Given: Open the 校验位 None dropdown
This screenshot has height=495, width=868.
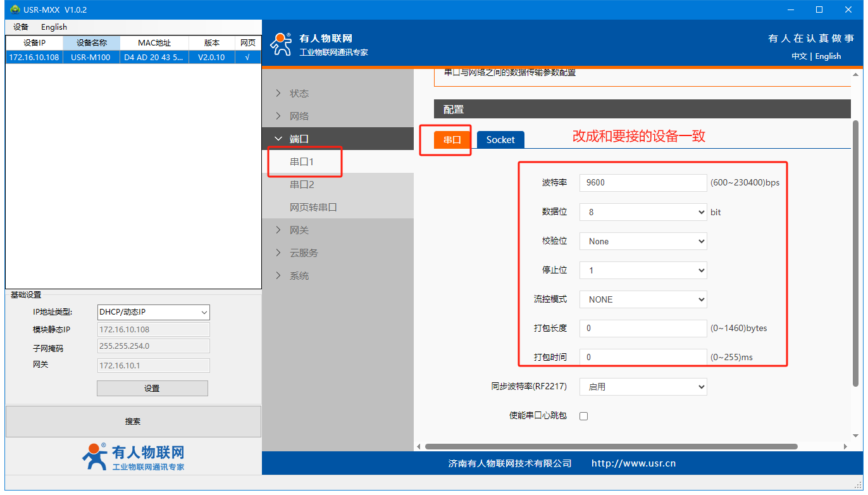Looking at the screenshot, I should [643, 241].
